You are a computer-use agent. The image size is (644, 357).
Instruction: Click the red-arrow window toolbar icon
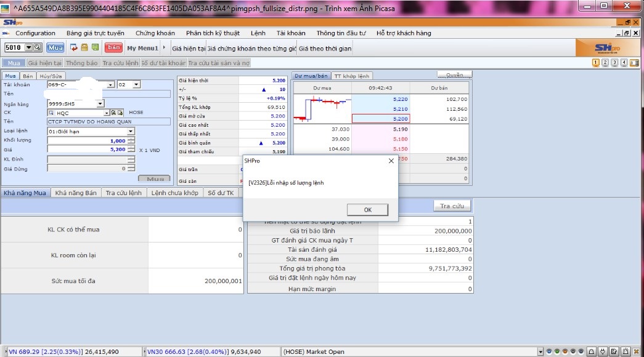point(74,47)
